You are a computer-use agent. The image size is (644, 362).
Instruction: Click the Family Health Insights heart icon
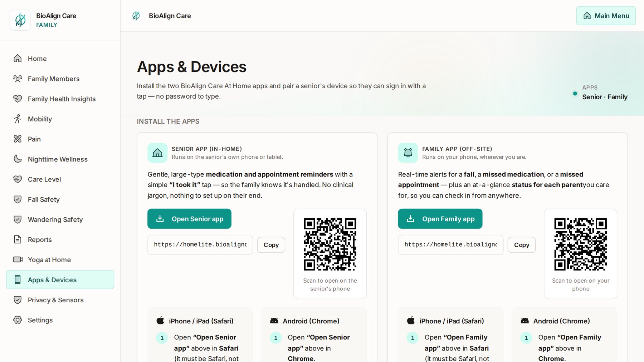pos(18,99)
